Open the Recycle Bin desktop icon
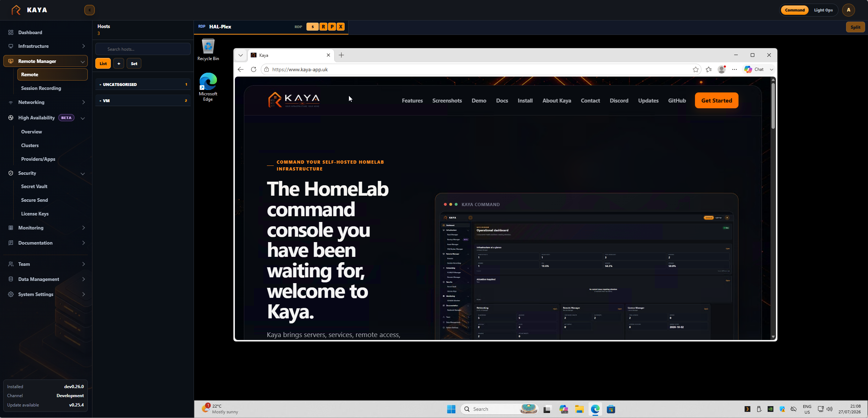 [208, 50]
